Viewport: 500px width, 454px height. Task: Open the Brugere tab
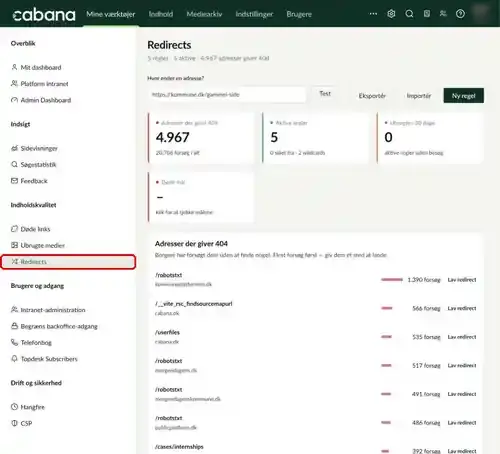point(299,14)
